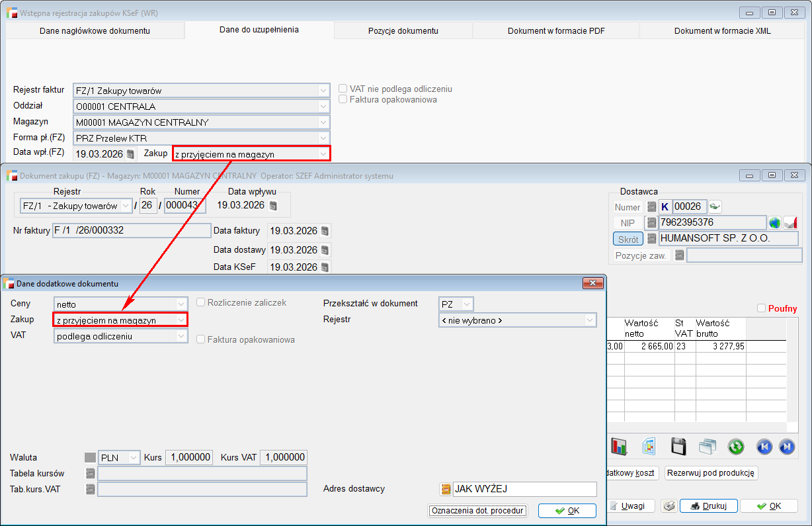Click the floppy disk save icon
The width and height of the screenshot is (812, 526).
(x=679, y=447)
